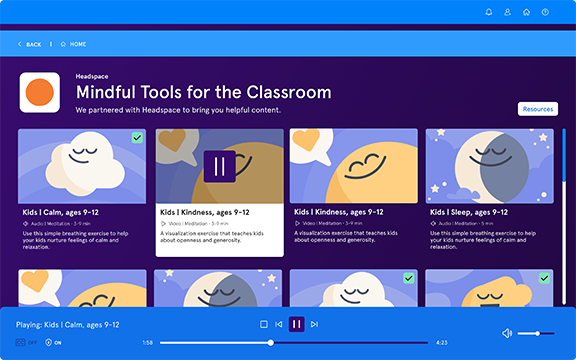Image resolution: width=576 pixels, height=360 pixels.
Task: Open the Kids | Sleep moon thumbnail
Action: [489, 166]
